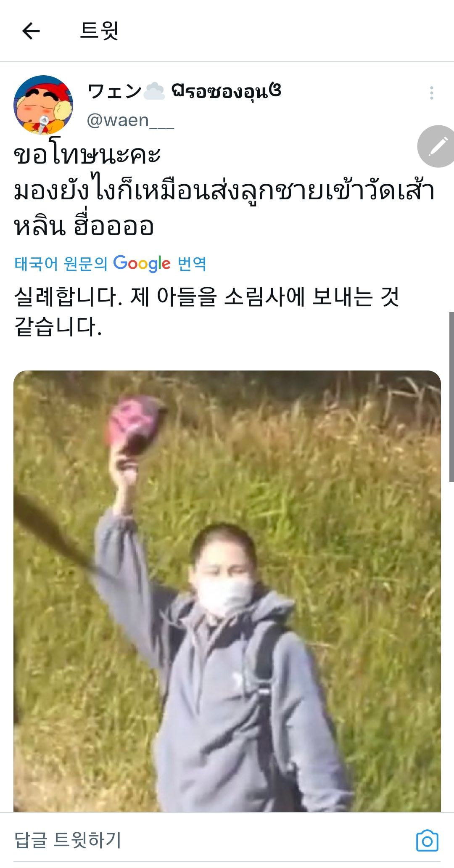This screenshot has width=454, height=868.
Task: Tap the 답글 트윗하기 reply field
Action: tap(68, 840)
